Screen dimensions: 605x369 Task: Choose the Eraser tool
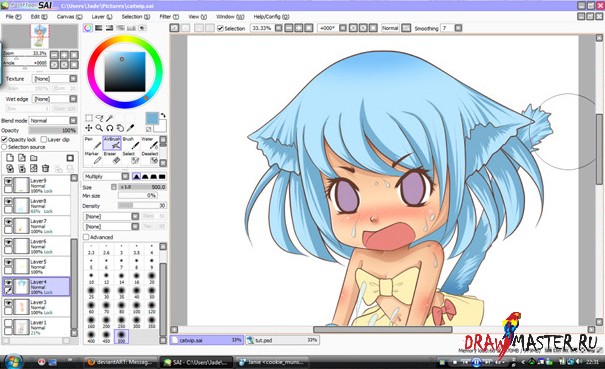click(112, 157)
